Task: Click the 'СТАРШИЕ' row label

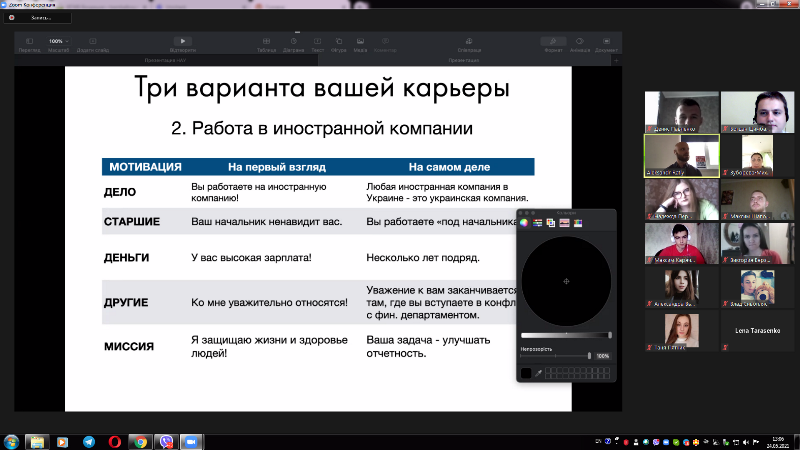Action: point(132,221)
